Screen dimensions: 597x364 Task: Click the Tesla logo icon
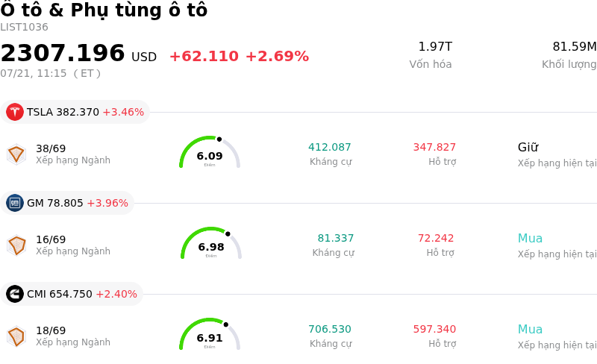coord(15,112)
